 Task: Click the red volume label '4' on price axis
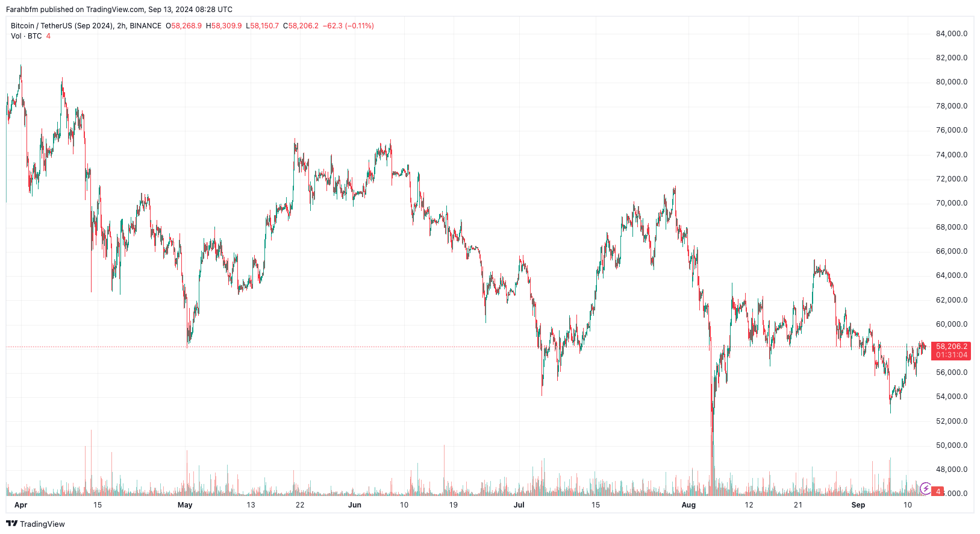[x=938, y=492]
